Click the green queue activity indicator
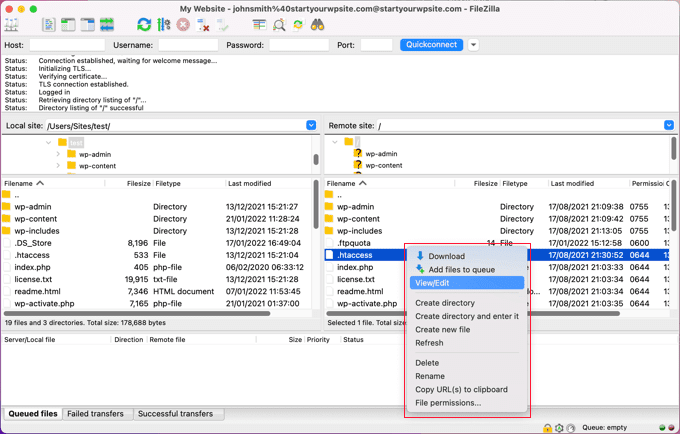680x434 pixels. [662, 428]
